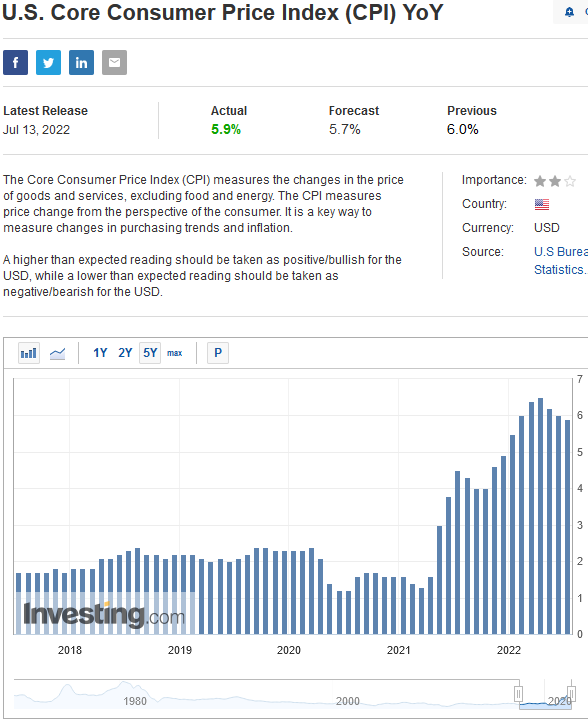The image size is (588, 720).
Task: Click the alert bell icon
Action: [x=569, y=12]
